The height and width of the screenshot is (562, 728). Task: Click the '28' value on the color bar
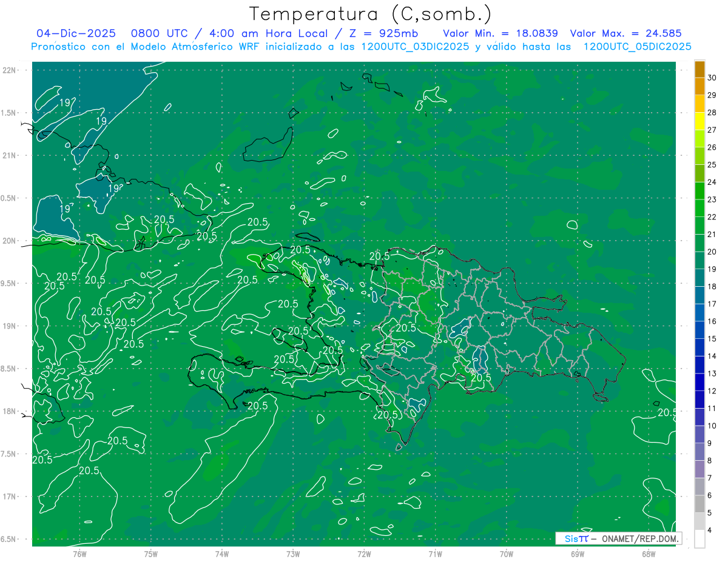[712, 113]
